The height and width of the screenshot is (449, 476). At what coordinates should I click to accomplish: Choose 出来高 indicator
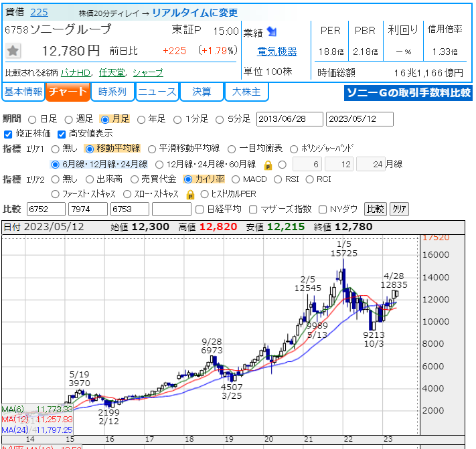(x=90, y=179)
